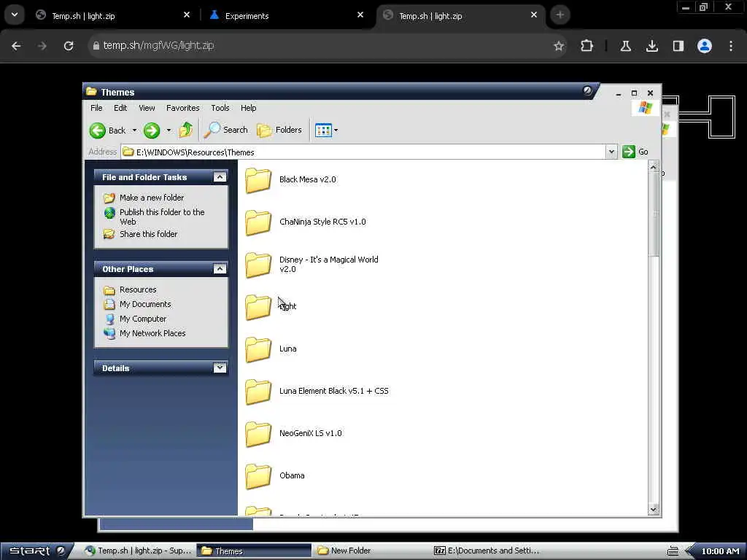Collapse Other Places panel

click(x=220, y=269)
